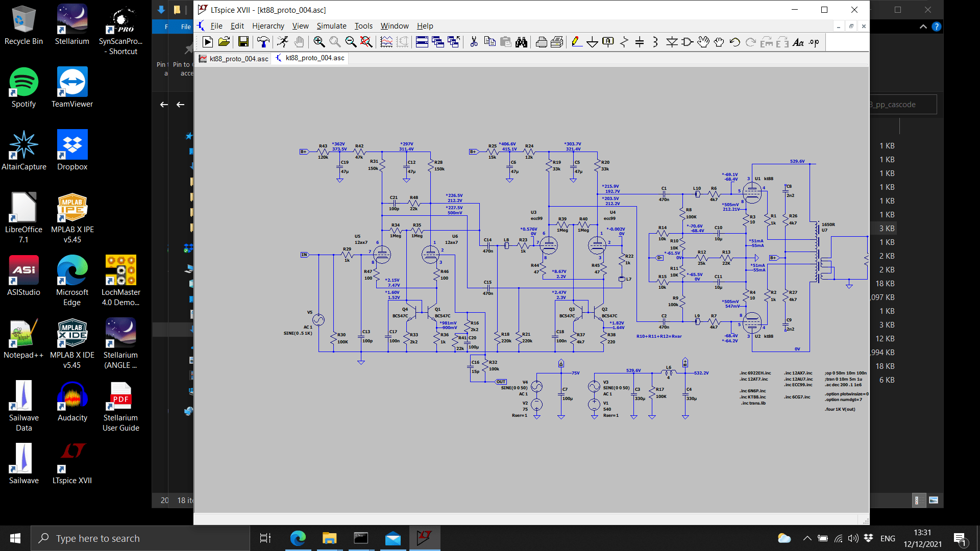980x551 pixels.
Task: Open the Tools menu
Action: coord(363,26)
